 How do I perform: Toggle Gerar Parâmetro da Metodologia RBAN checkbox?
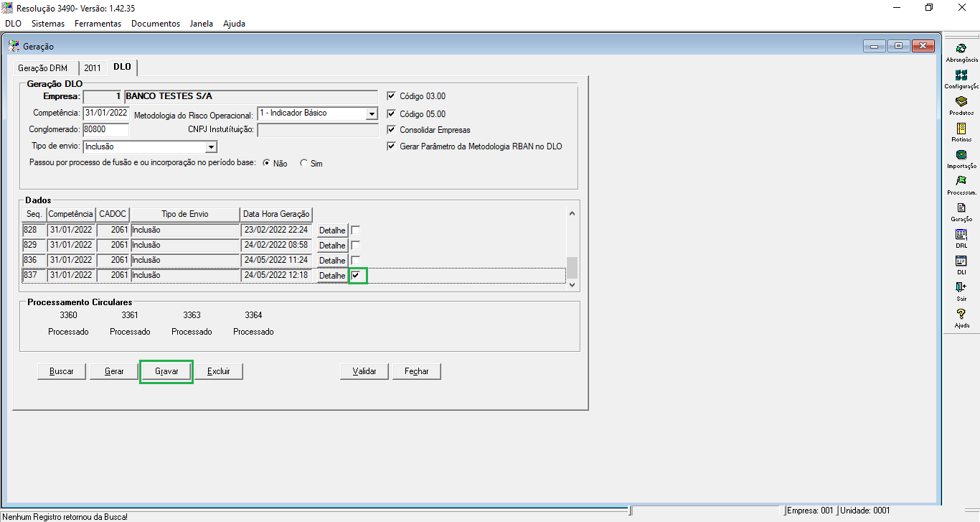pyautogui.click(x=391, y=146)
